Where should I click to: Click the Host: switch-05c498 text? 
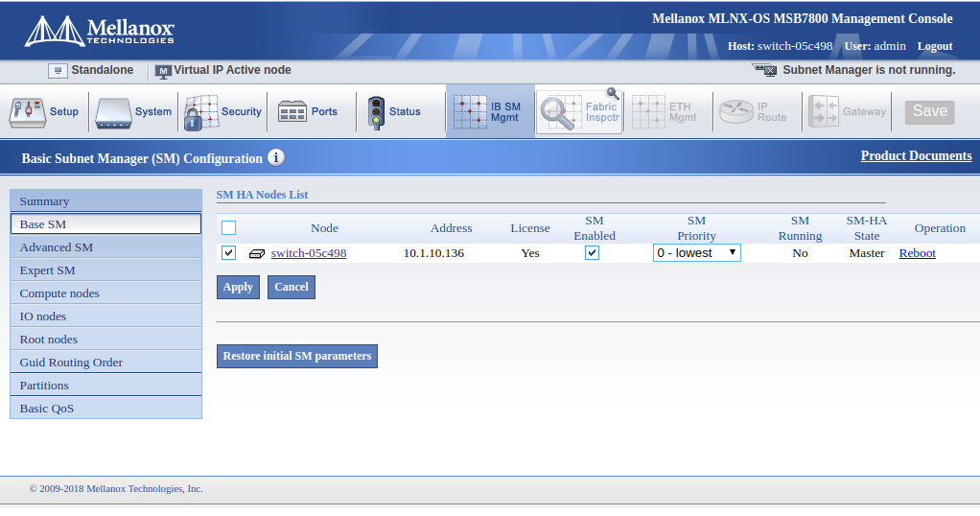click(780, 46)
